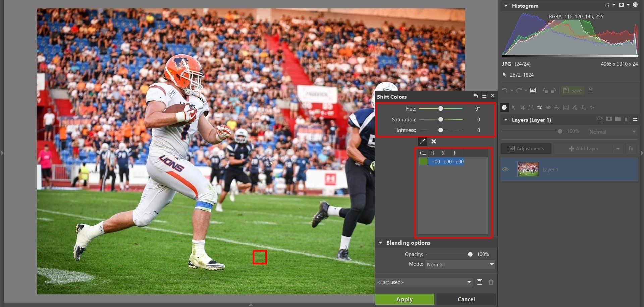Open the Layers panel hamburger menu
The image size is (644, 307).
click(x=635, y=119)
